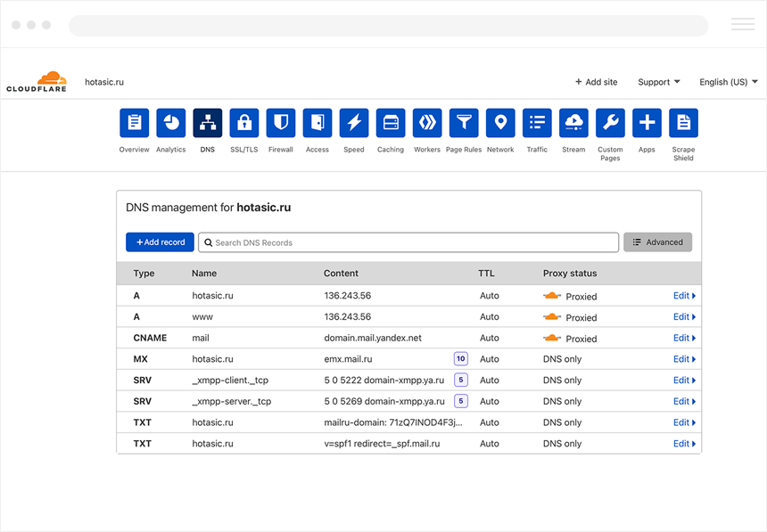Open the Firewall shield icon
Image resolution: width=767 pixels, height=532 pixels.
pos(281,123)
